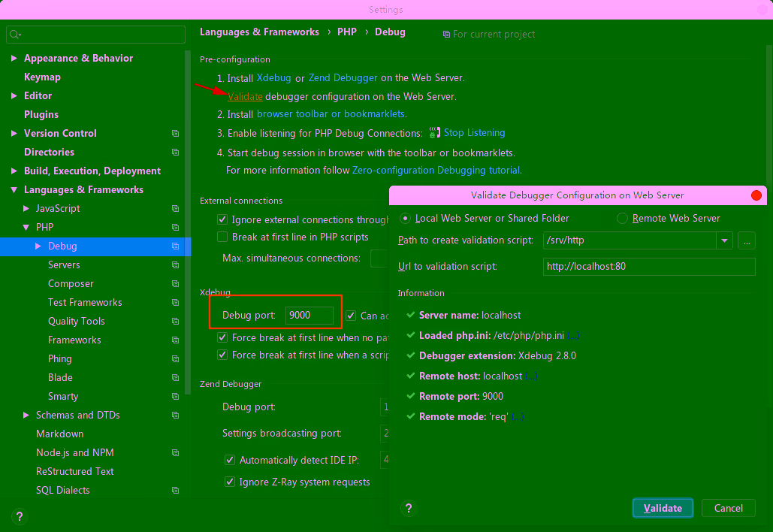Open ReStructured Text settings page
This screenshot has width=773, height=532.
pos(75,471)
